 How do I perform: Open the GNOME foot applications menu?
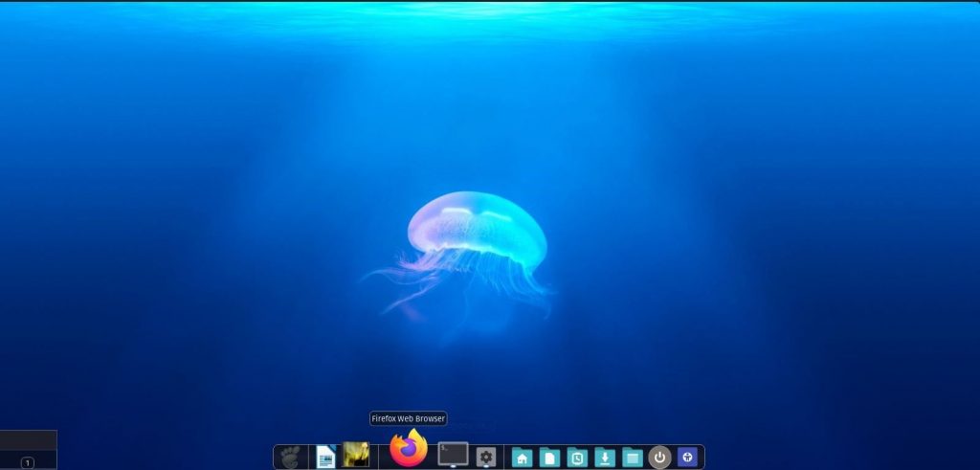pyautogui.click(x=290, y=457)
